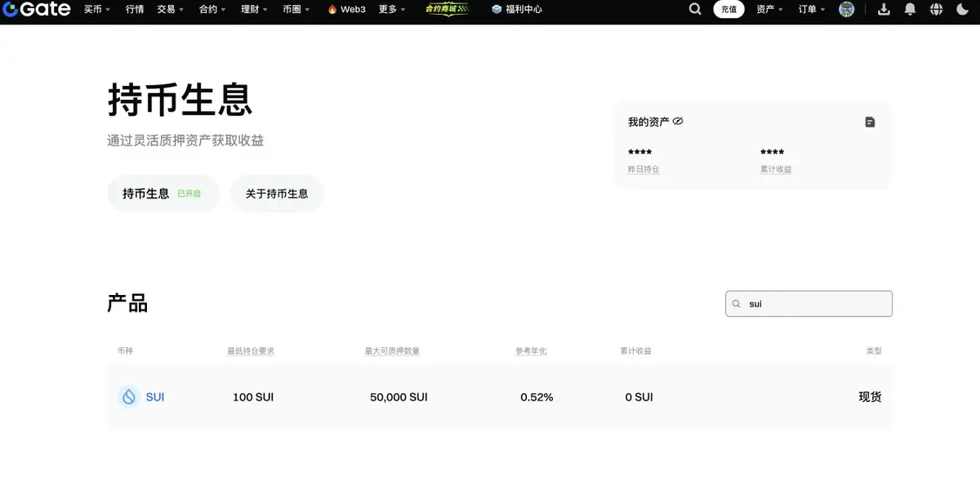
Task: Open the Web3 menu item
Action: (346, 9)
